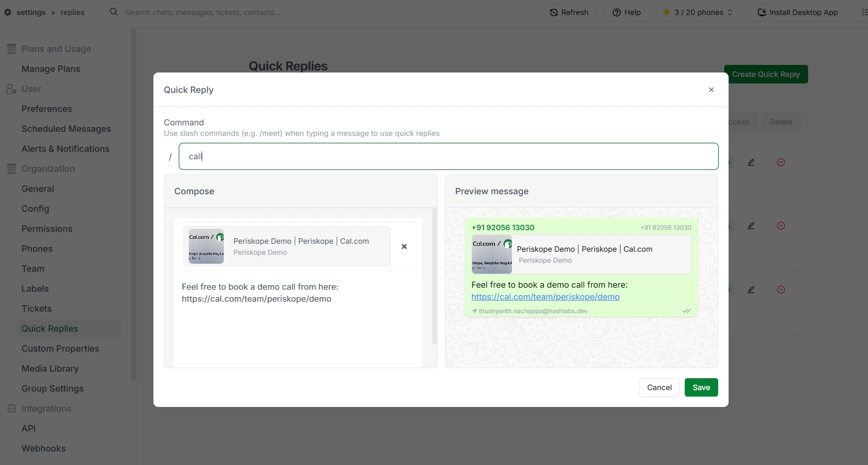Open API settings
Screen dimensions: 868x465
[28, 429]
